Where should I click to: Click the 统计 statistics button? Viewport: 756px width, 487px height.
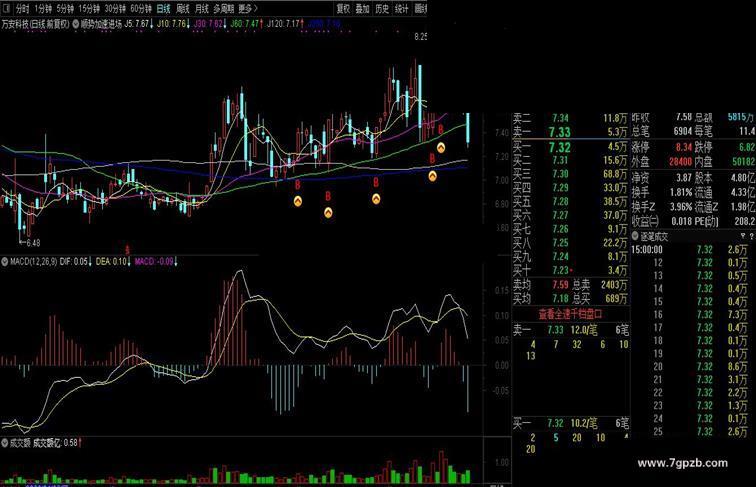pyautogui.click(x=401, y=9)
